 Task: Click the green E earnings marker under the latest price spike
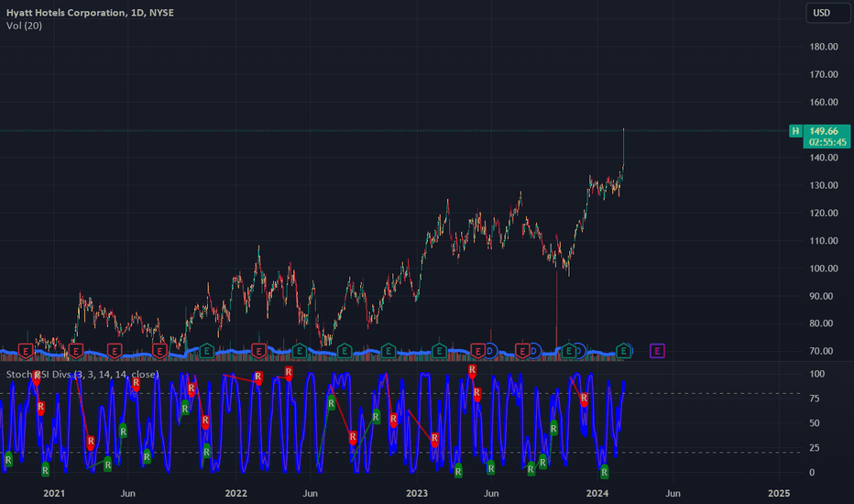pos(623,351)
